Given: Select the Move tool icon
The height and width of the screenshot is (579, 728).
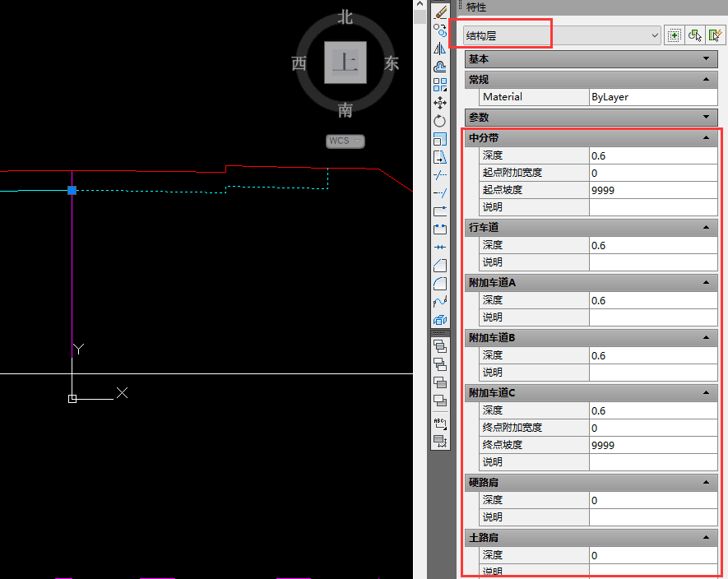Looking at the screenshot, I should pyautogui.click(x=440, y=103).
